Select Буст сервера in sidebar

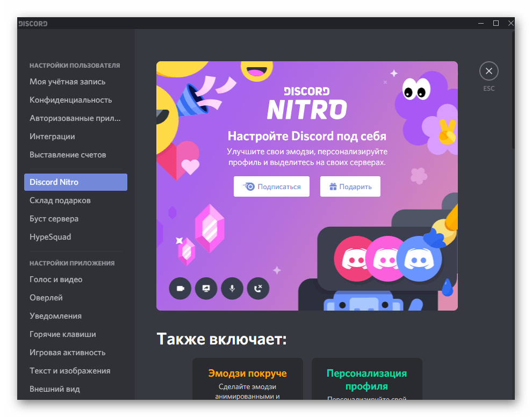click(54, 219)
